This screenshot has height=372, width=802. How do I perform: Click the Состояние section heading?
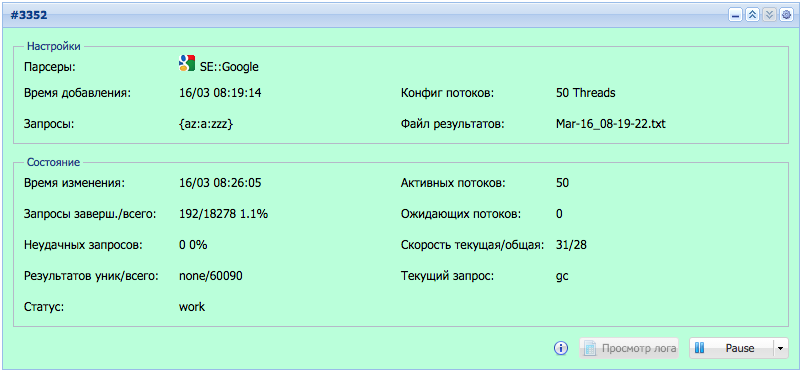coord(53,163)
